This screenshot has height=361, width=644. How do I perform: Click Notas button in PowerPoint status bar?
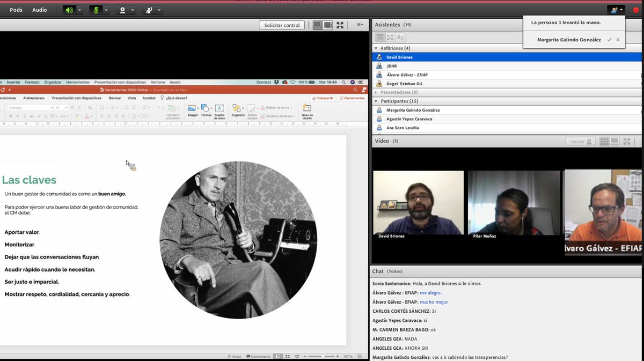[235, 356]
